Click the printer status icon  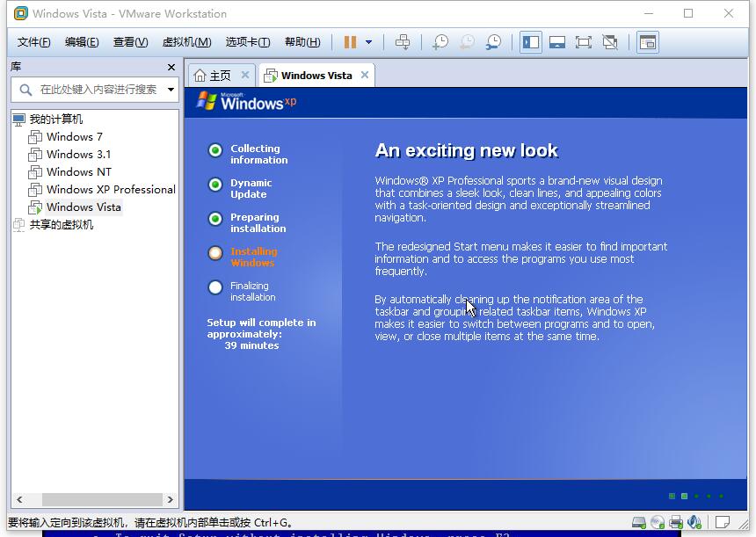676,522
